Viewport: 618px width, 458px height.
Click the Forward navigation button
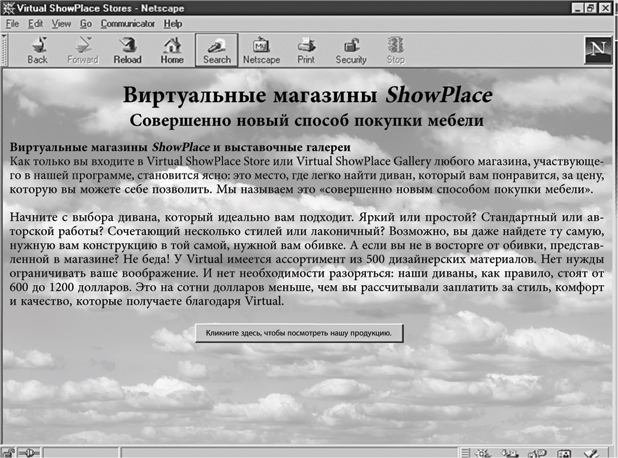pyautogui.click(x=83, y=50)
